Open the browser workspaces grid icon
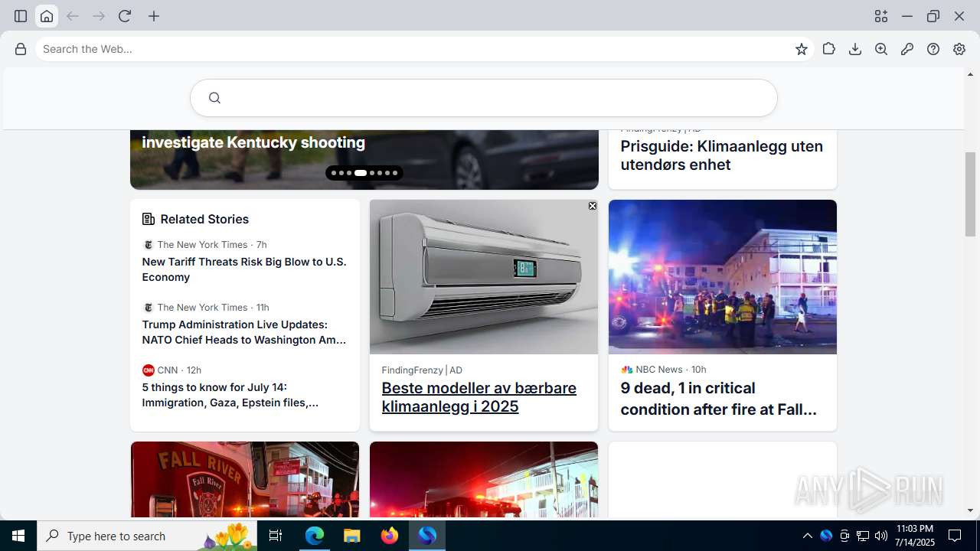This screenshot has width=980, height=551. click(881, 16)
